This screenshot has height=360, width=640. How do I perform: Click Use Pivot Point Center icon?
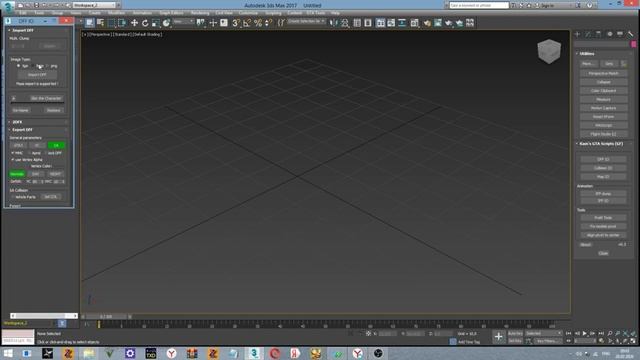click(200, 23)
